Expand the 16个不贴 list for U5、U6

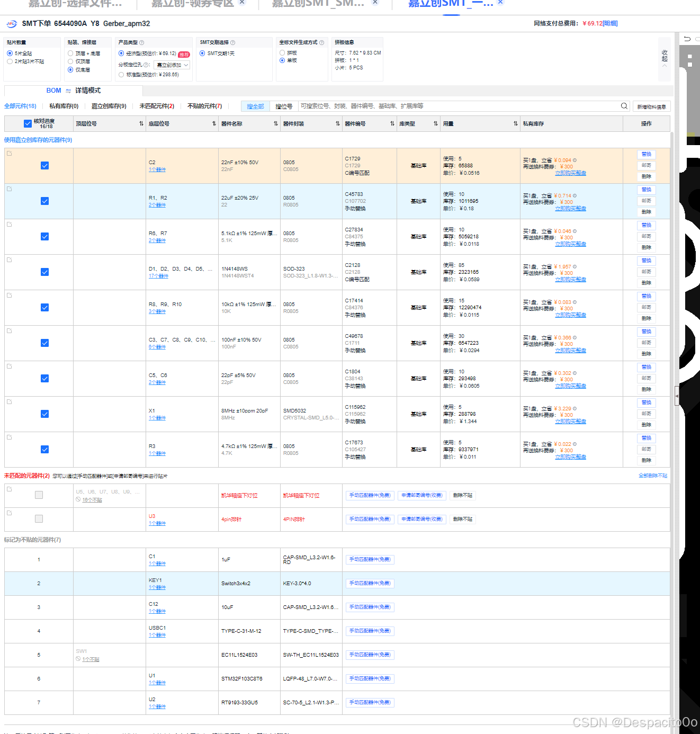[92, 500]
